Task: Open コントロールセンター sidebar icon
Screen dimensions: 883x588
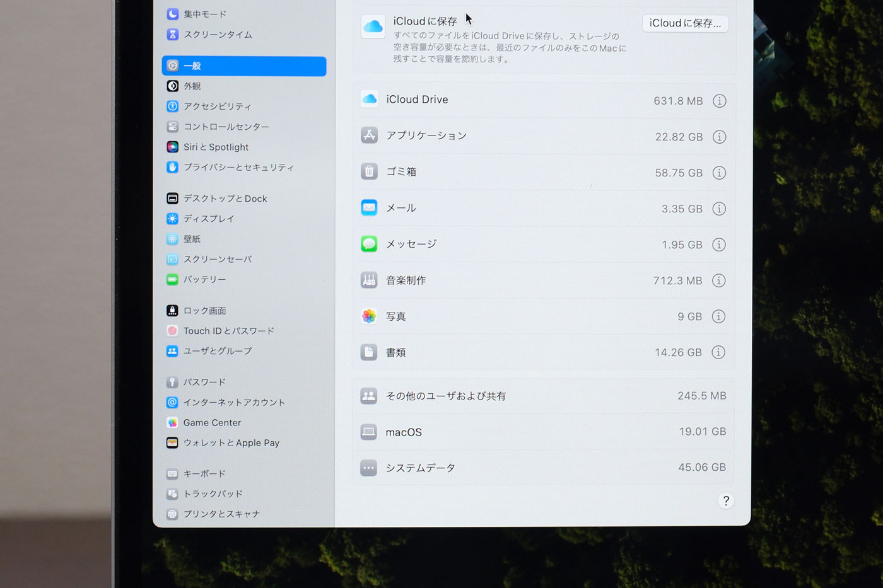Action: click(x=172, y=126)
